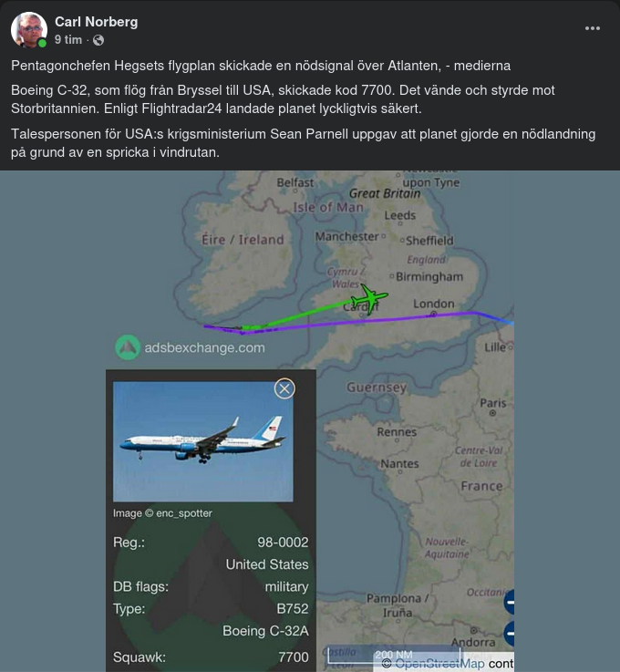The image size is (620, 672).
Task: Click the adsbexchange.com logo icon
Action: point(128,347)
